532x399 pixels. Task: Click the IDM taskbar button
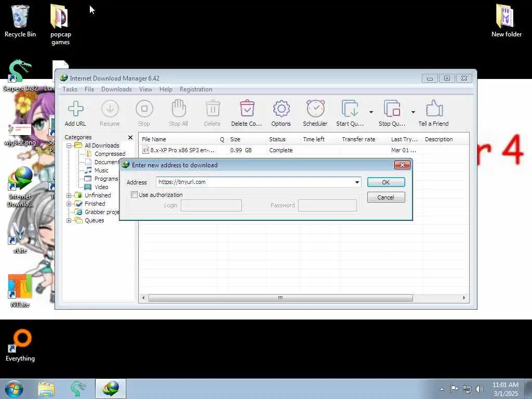tap(111, 389)
